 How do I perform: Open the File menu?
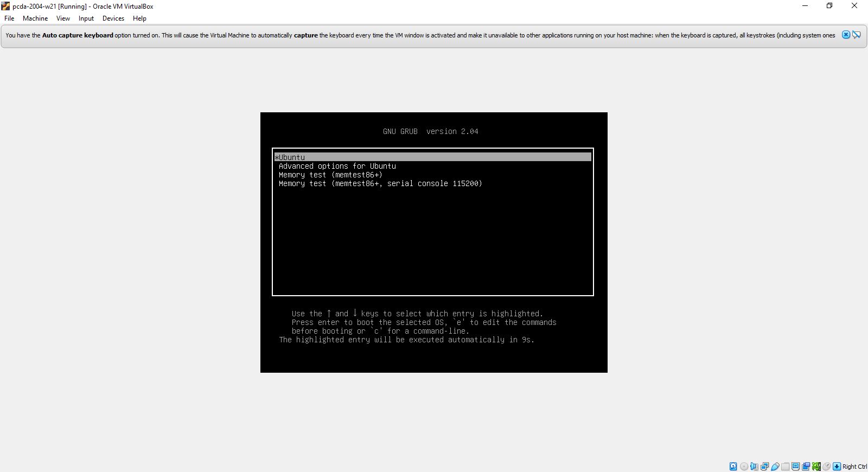(x=9, y=18)
